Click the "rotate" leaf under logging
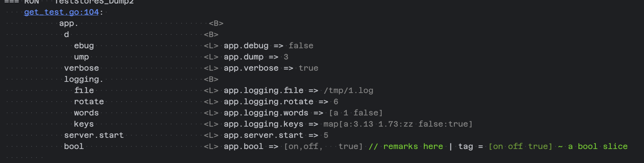The image size is (644, 163). (89, 102)
